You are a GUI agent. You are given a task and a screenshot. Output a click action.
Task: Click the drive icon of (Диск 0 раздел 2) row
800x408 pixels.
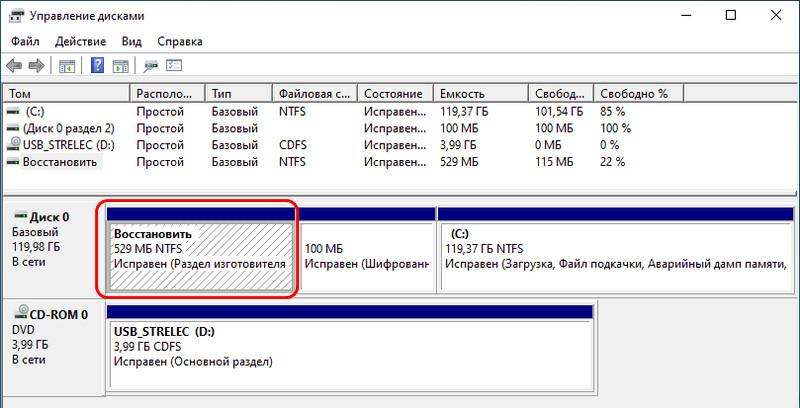coord(13,128)
